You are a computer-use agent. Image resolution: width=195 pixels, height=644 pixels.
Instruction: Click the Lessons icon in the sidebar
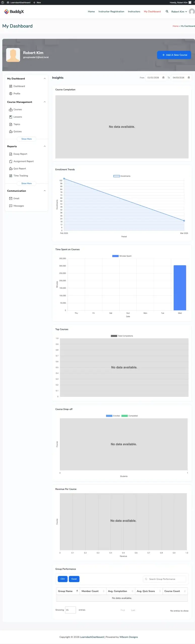click(11, 117)
